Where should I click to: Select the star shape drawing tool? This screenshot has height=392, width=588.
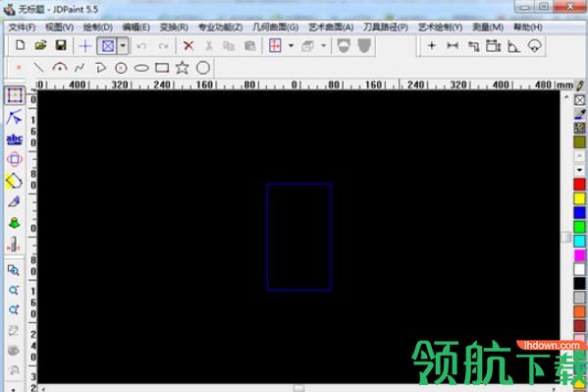(x=183, y=68)
